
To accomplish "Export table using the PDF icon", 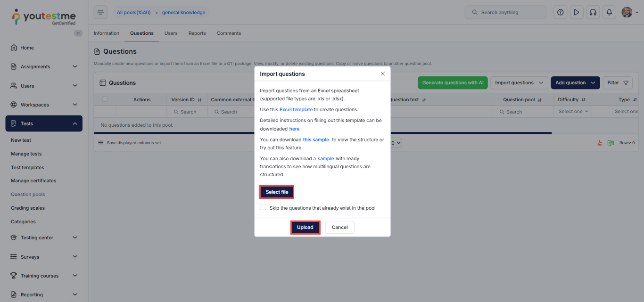I will point(600,143).
